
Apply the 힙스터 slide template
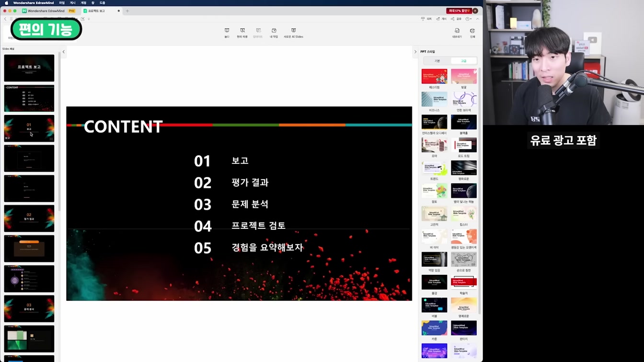[464, 214]
